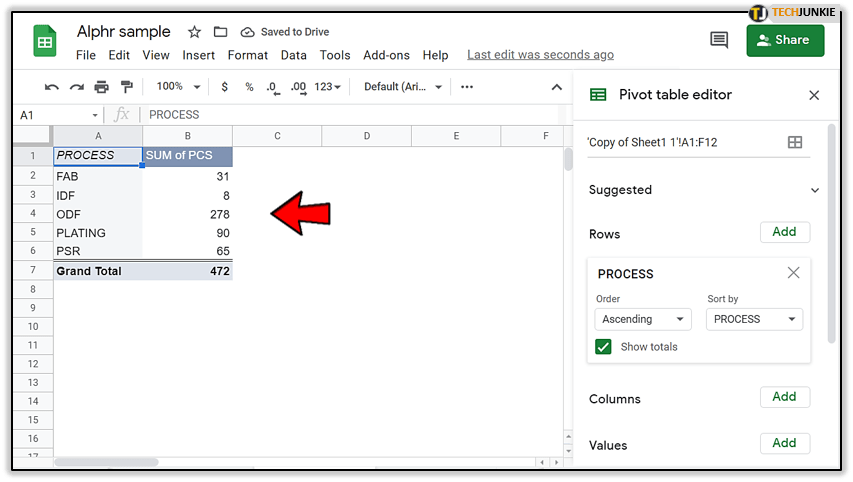Click the print icon
853x482 pixels.
coord(101,87)
